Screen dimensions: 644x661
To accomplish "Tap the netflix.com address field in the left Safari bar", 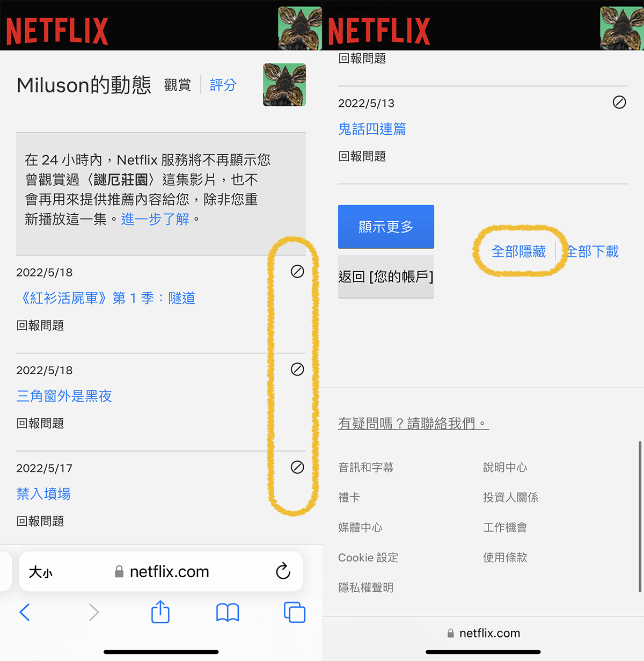I will [x=161, y=571].
